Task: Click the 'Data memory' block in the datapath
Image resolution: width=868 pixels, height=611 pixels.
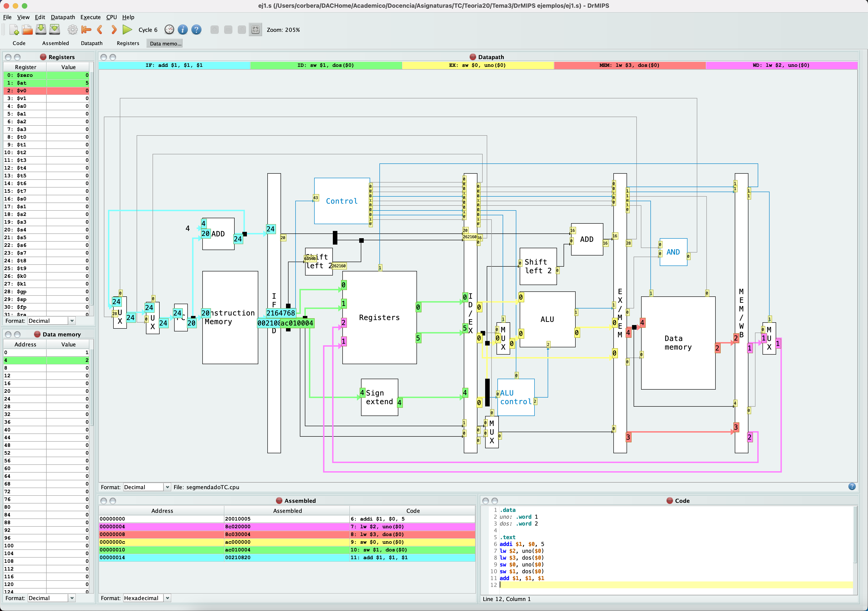Action: pyautogui.click(x=678, y=343)
